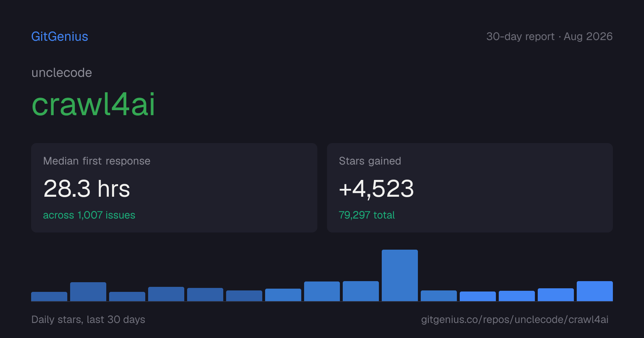
Task: Click the tallest bar in the daily stars chart
Action: [x=400, y=275]
